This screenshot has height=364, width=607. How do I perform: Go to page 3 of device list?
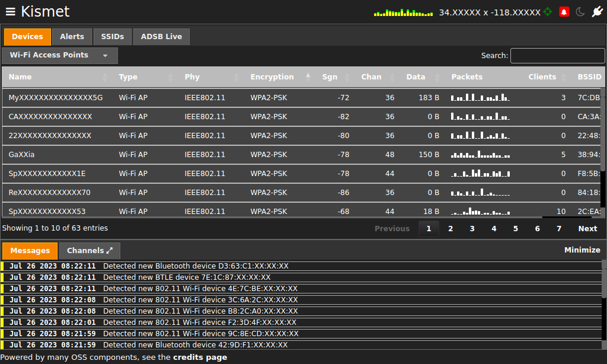tap(472, 228)
